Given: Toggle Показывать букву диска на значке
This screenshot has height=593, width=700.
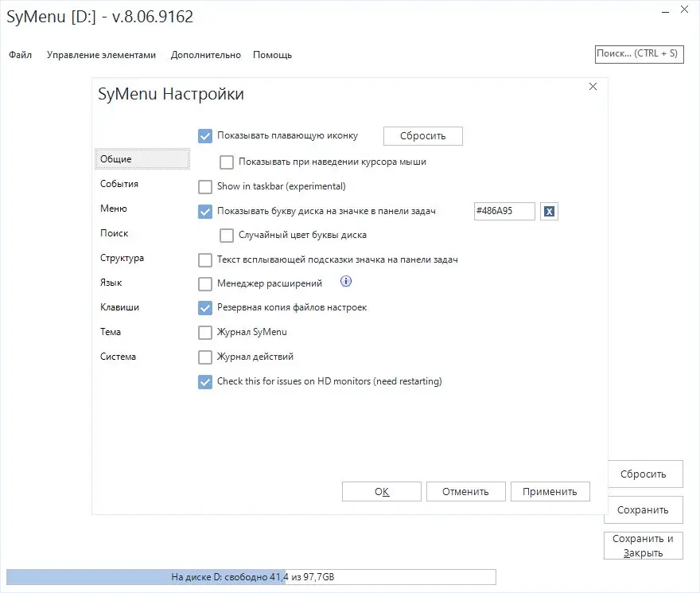Looking at the screenshot, I should coord(205,212).
